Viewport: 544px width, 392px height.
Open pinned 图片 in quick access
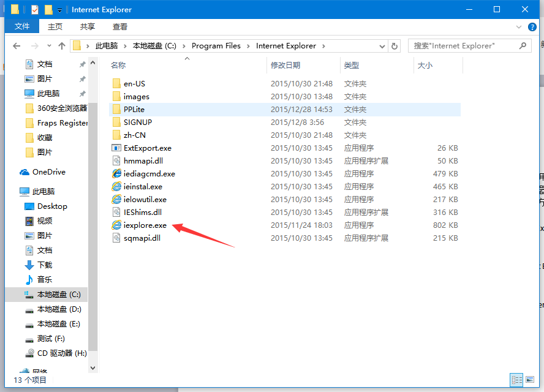click(x=45, y=79)
